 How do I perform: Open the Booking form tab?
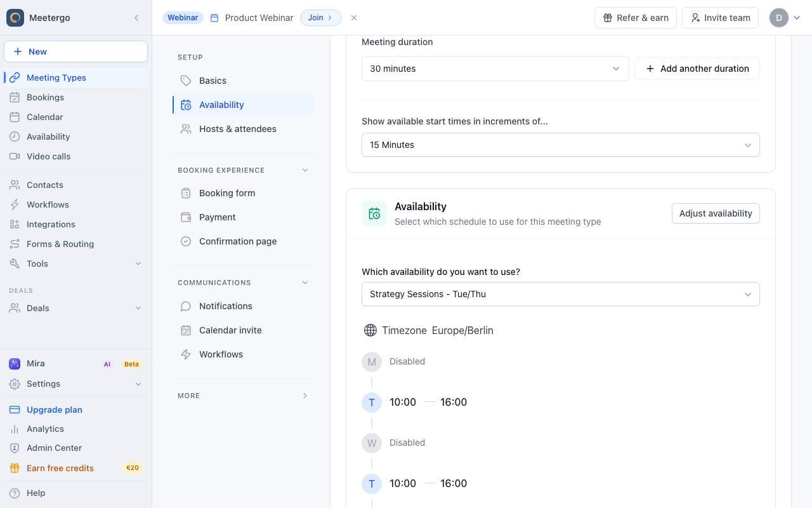tap(244, 193)
